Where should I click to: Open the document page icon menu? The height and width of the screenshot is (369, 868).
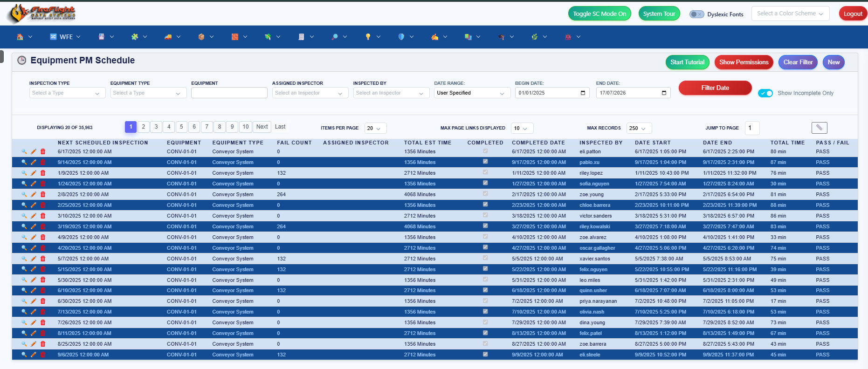306,37
